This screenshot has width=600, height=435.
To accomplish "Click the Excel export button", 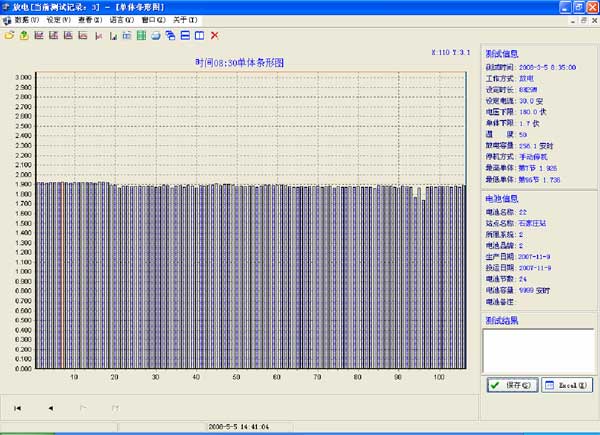I will [567, 385].
